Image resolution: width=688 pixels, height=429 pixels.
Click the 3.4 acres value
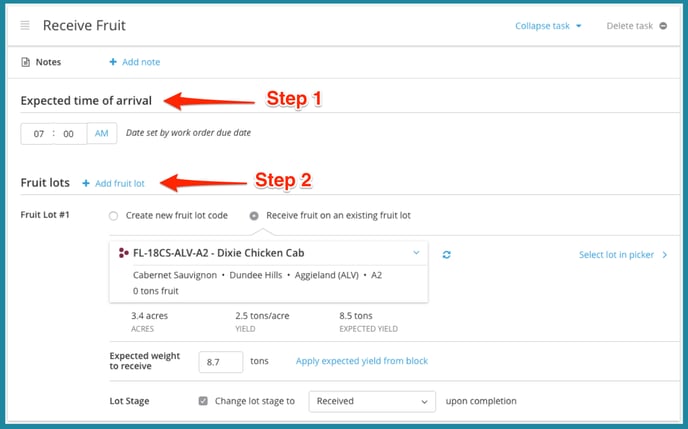pos(149,316)
